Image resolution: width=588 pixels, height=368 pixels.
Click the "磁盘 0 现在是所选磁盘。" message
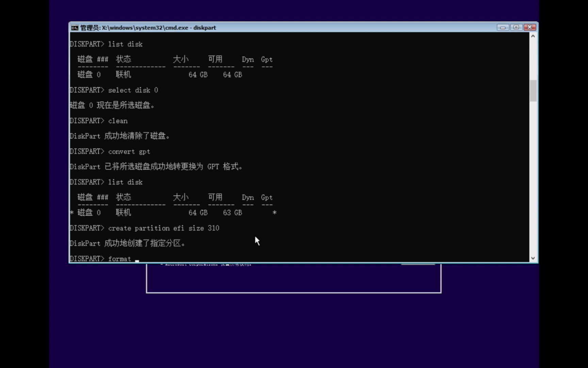(112, 105)
